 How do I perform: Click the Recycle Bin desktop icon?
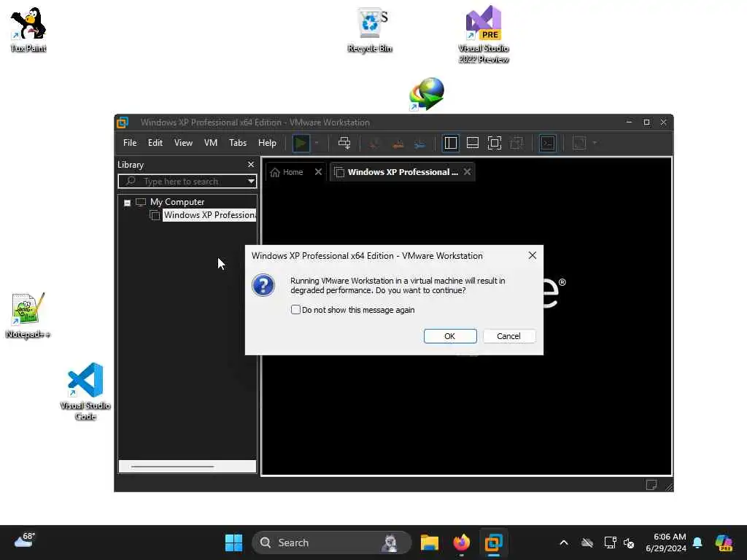[x=370, y=29]
